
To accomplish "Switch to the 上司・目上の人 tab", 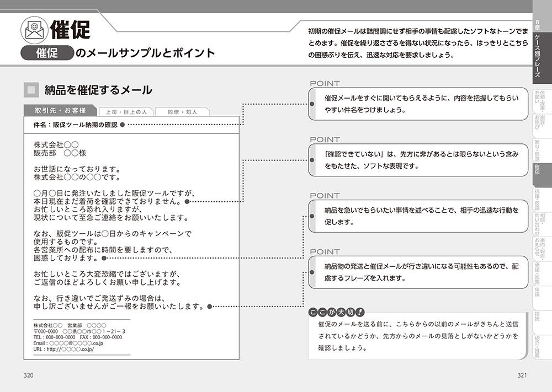I will pos(126,111).
